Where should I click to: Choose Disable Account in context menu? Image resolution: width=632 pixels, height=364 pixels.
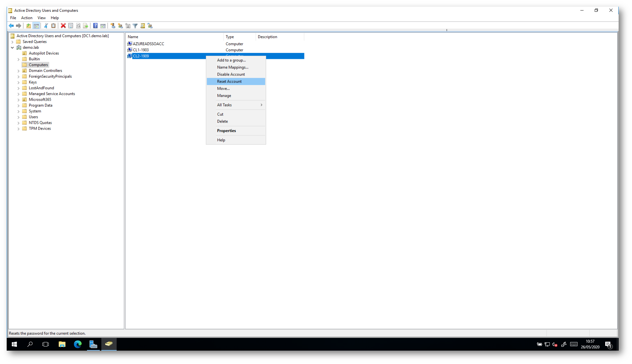236,75
